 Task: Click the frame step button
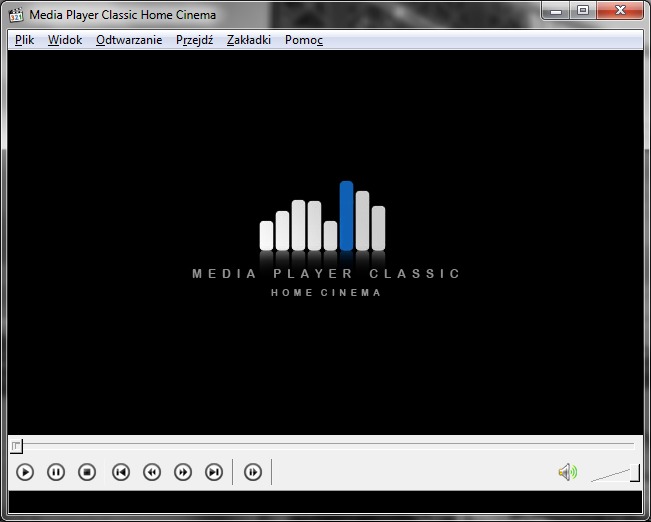click(x=253, y=472)
